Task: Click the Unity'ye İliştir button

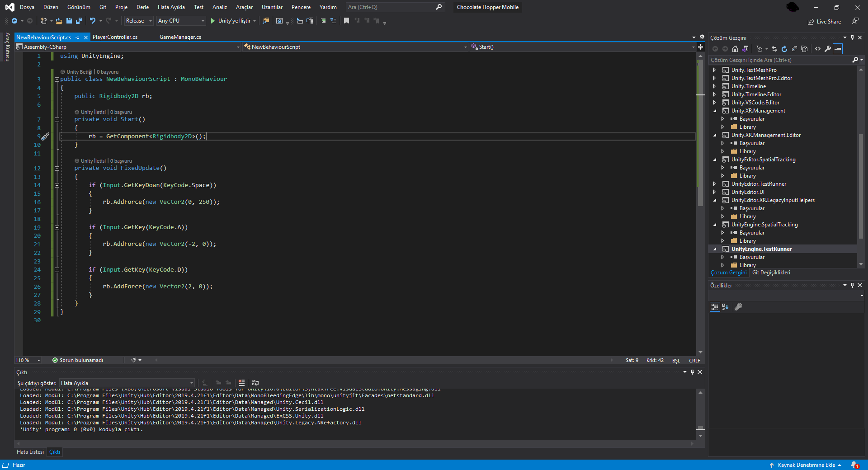Action: 230,21
